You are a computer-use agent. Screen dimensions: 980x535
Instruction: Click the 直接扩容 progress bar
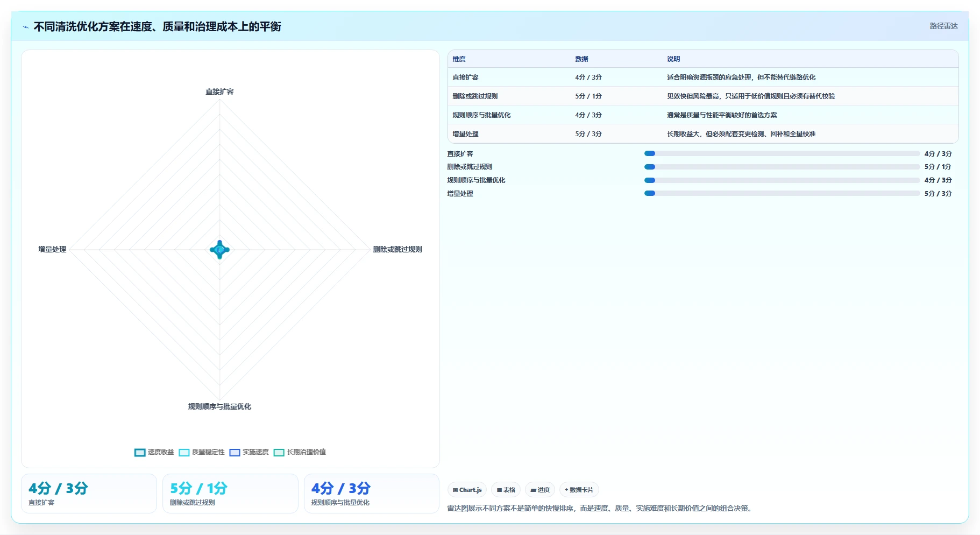coord(782,153)
